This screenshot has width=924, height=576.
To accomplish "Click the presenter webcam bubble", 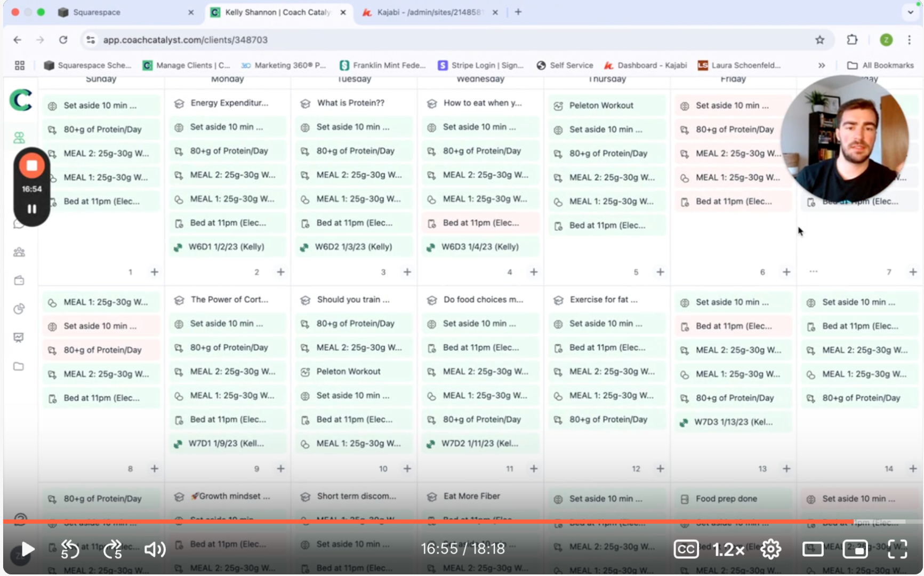I will click(x=845, y=138).
